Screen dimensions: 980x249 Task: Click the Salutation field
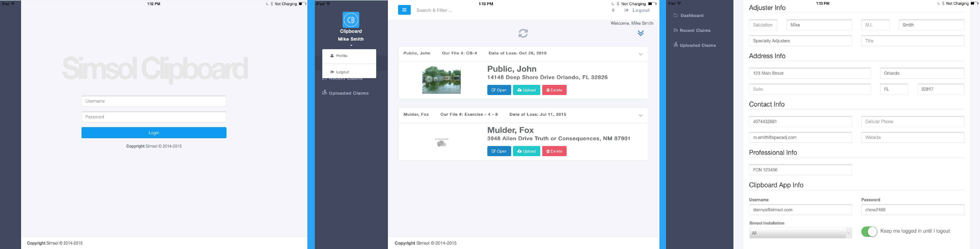tap(763, 25)
